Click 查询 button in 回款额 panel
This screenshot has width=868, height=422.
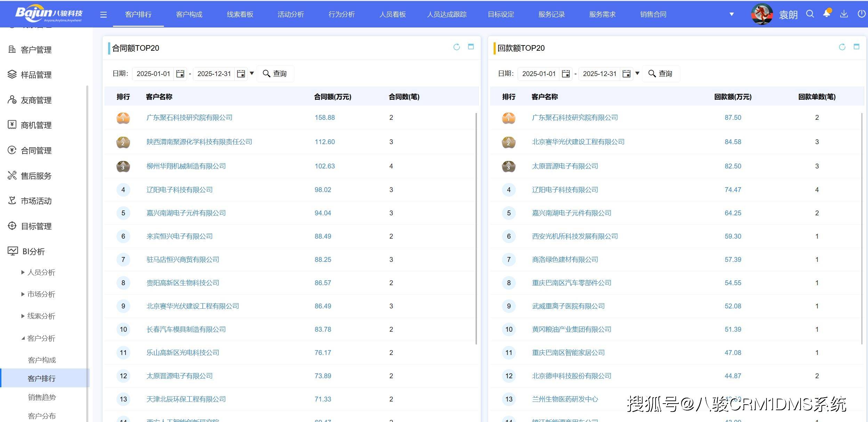coord(660,74)
